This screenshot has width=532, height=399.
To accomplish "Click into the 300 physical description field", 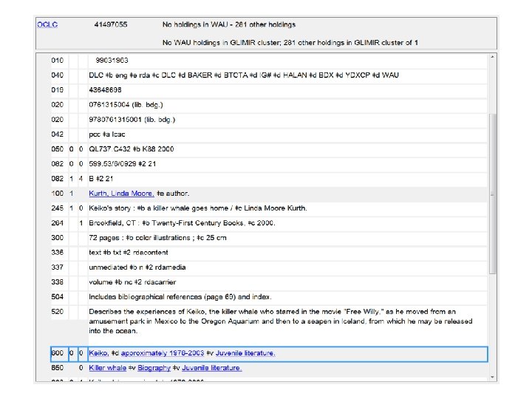I will [x=157, y=237].
